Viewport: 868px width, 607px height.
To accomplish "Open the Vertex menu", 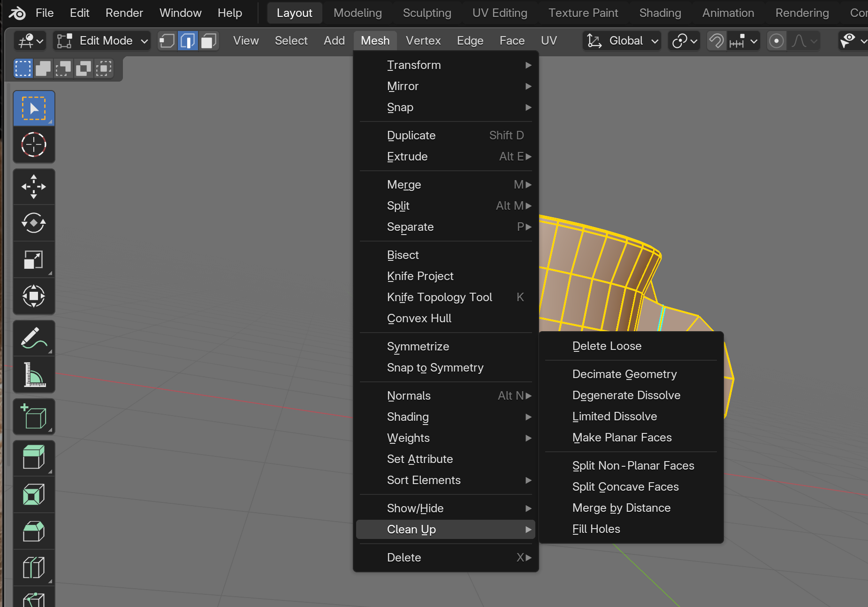I will click(x=423, y=41).
